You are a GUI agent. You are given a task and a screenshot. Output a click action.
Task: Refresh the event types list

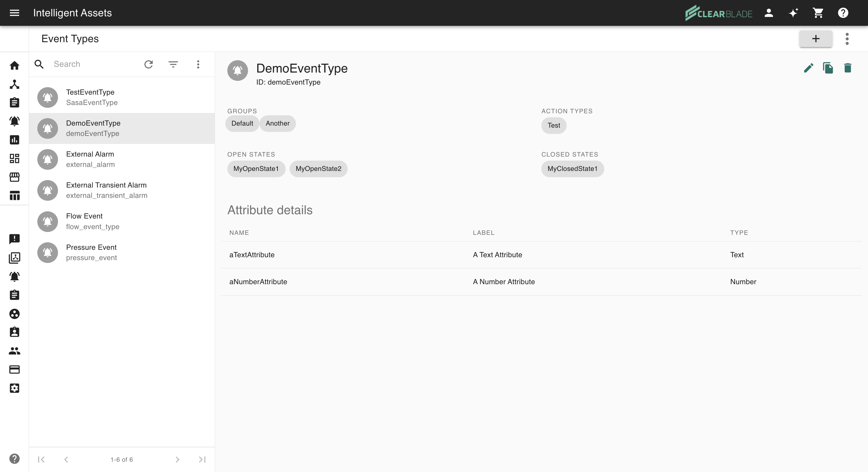[149, 64]
